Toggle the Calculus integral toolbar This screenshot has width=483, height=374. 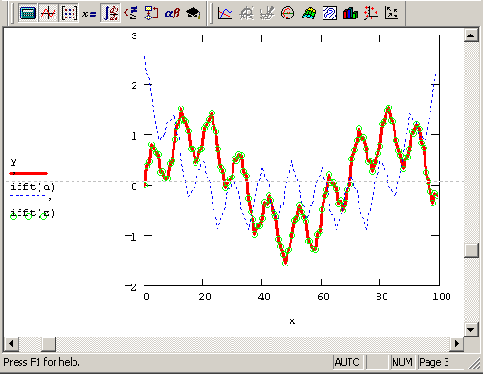(110, 13)
